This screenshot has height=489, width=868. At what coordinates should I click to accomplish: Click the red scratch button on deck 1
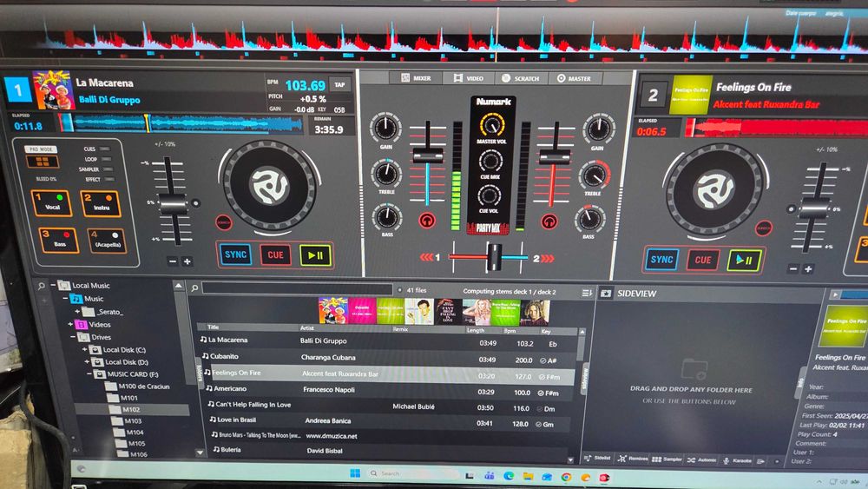[224, 222]
